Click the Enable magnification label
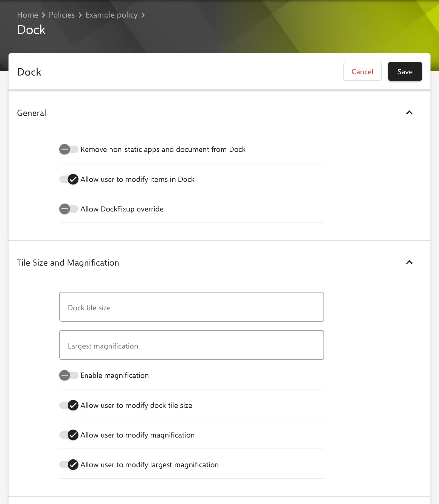Image resolution: width=439 pixels, height=504 pixels. (x=114, y=375)
